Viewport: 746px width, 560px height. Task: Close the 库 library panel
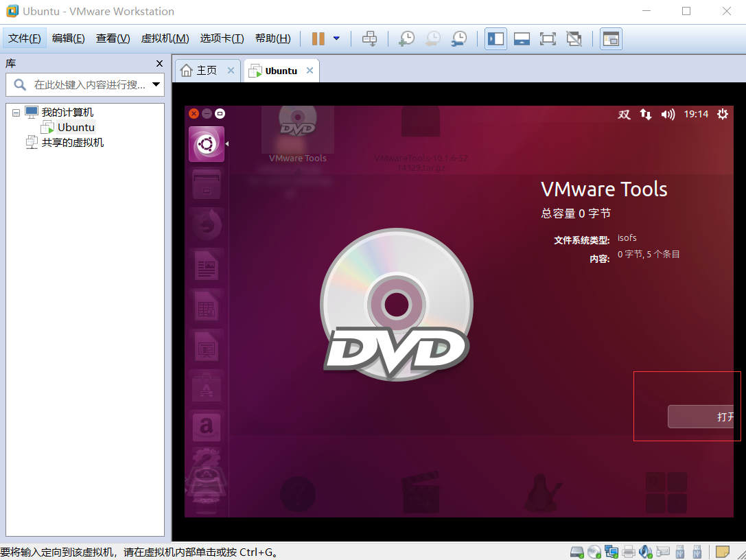pos(159,63)
